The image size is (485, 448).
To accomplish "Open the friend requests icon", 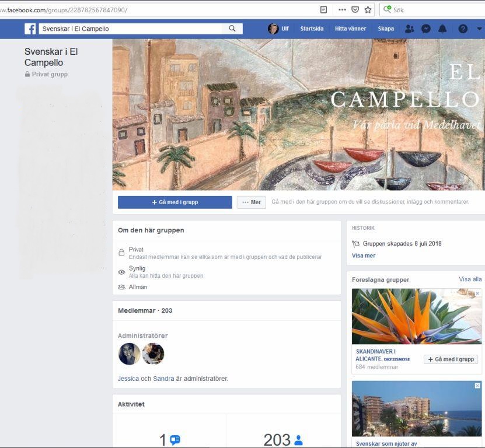I will click(x=409, y=29).
